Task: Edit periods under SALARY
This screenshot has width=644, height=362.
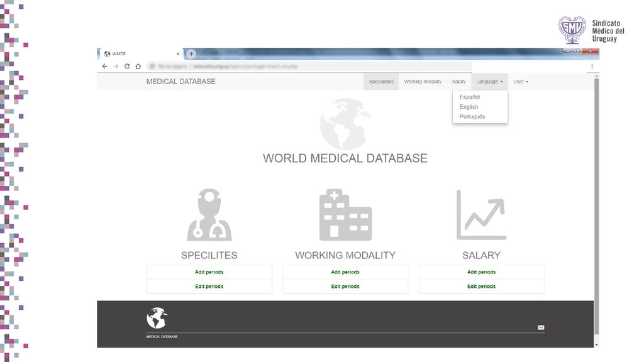Action: coord(481,287)
